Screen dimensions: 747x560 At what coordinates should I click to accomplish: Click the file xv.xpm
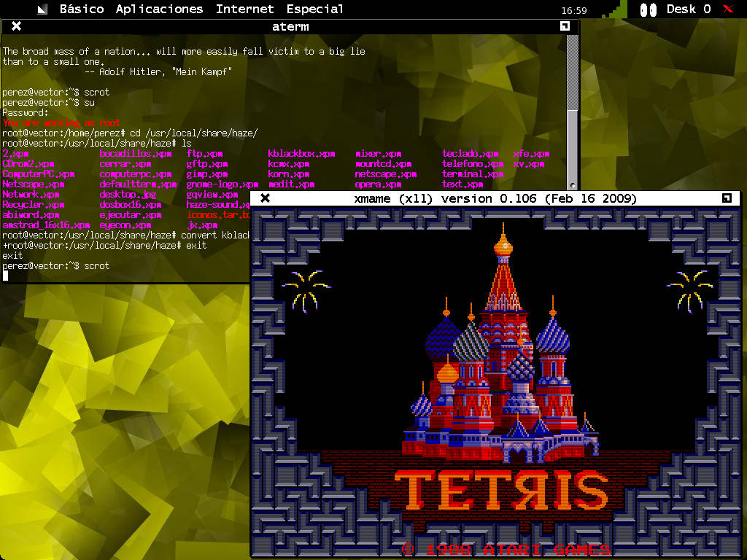pyautogui.click(x=529, y=164)
